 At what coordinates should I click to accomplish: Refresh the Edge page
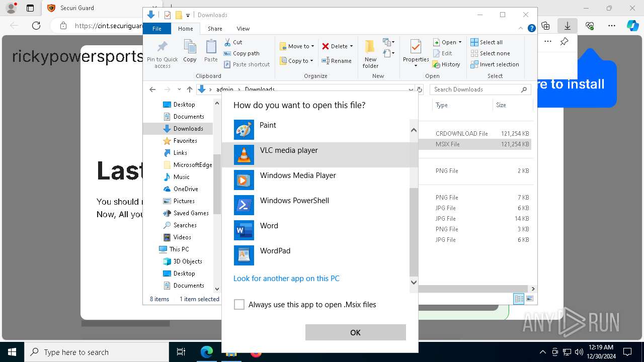tap(36, 25)
